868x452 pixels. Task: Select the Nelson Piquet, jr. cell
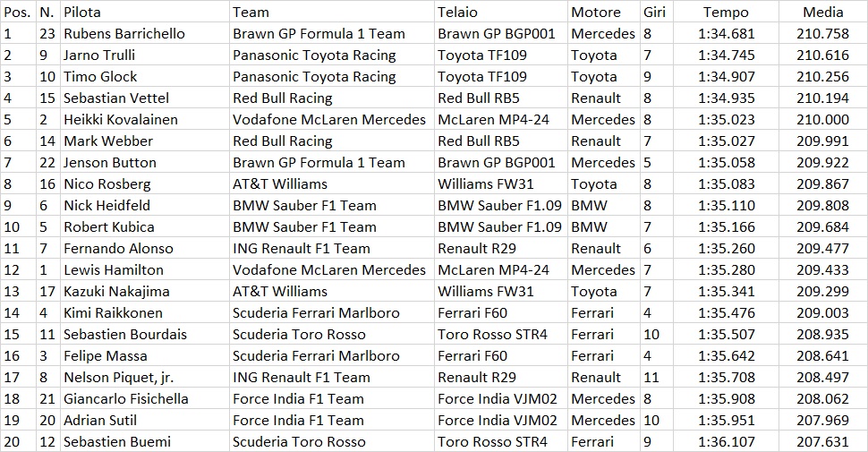[x=145, y=377]
